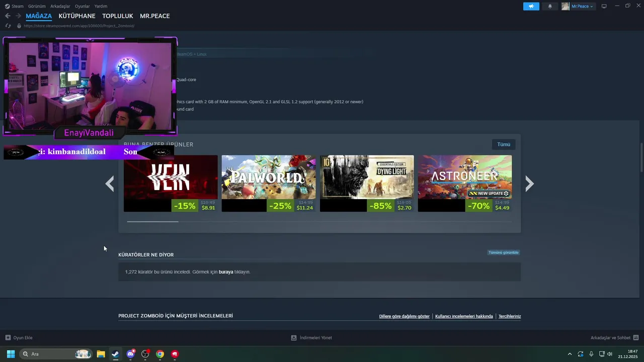The image size is (644, 362).
Task: Open the Windows Start menu
Action: tap(11, 354)
